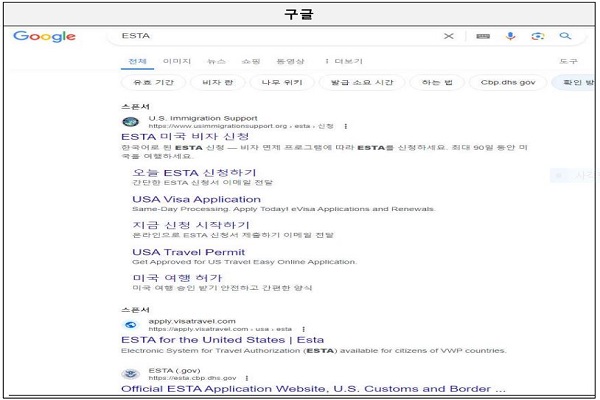Image resolution: width=600 pixels, height=400 pixels.
Task: Click the https://esta.cbp.dhs.gov URL text
Action: point(192,378)
